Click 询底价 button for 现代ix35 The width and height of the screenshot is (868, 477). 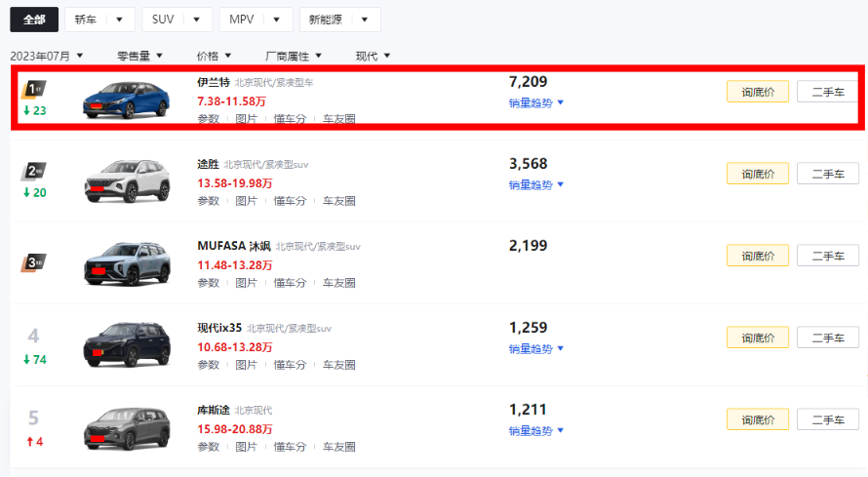(x=758, y=338)
